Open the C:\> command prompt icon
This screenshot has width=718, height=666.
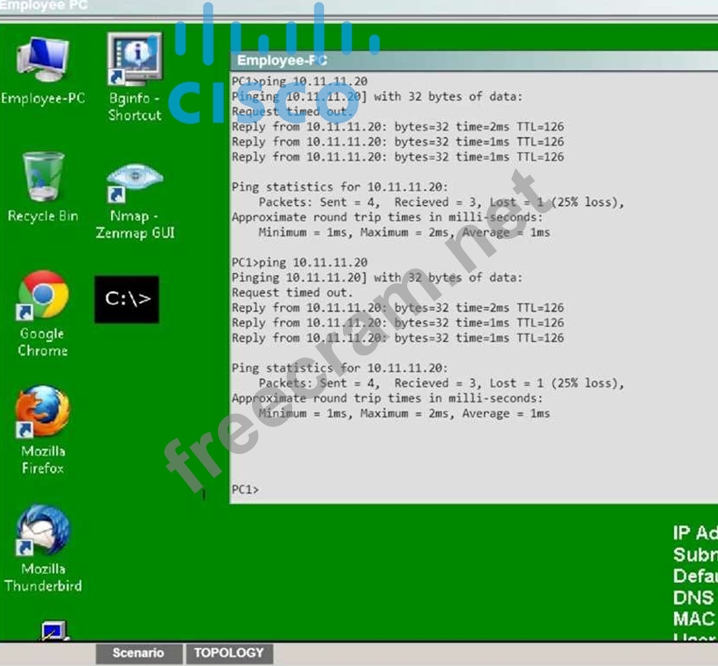pos(127,299)
